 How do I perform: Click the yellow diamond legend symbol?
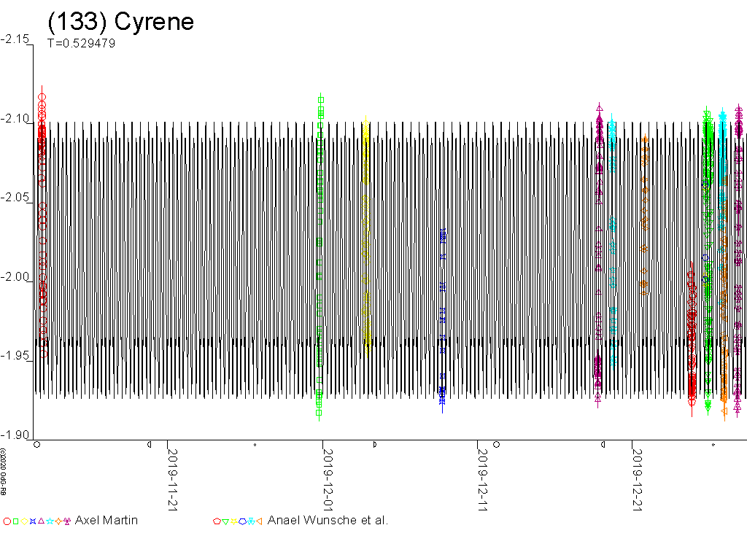point(24,521)
